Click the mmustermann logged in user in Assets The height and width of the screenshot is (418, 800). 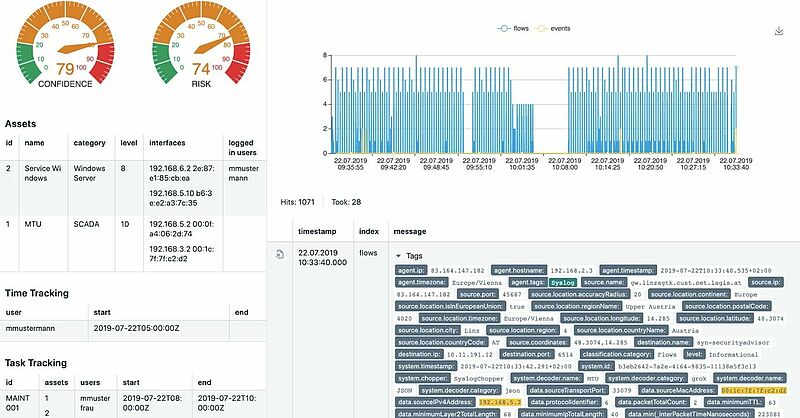click(x=243, y=173)
